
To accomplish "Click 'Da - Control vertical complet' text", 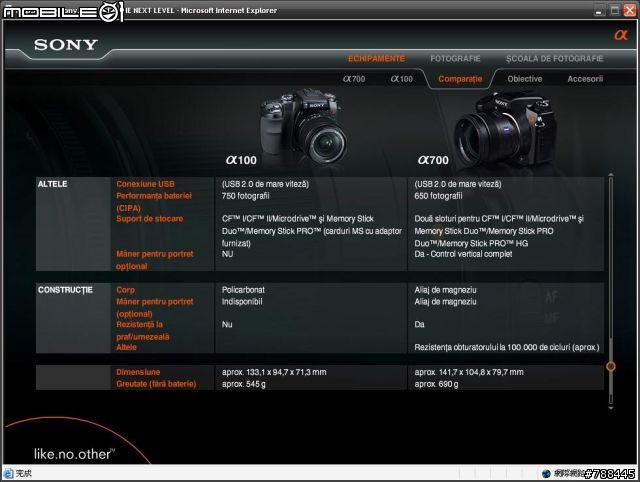I will point(463,254).
